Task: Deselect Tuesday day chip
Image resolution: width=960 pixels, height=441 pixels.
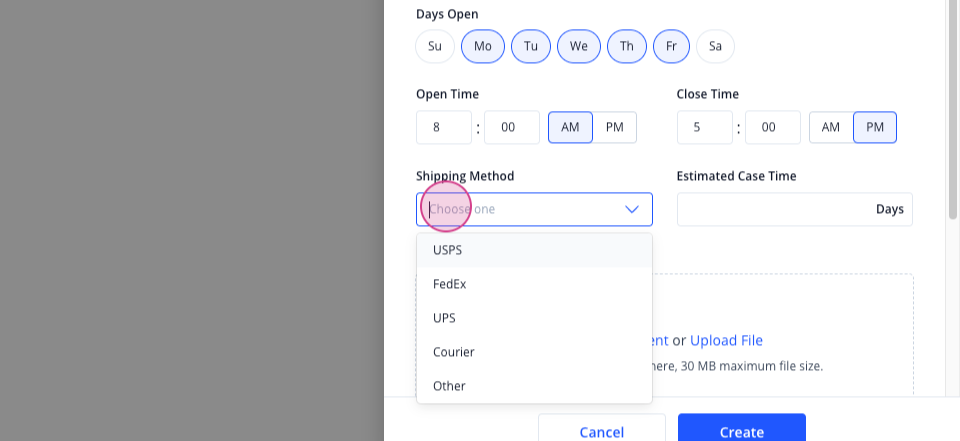Action: coord(531,46)
